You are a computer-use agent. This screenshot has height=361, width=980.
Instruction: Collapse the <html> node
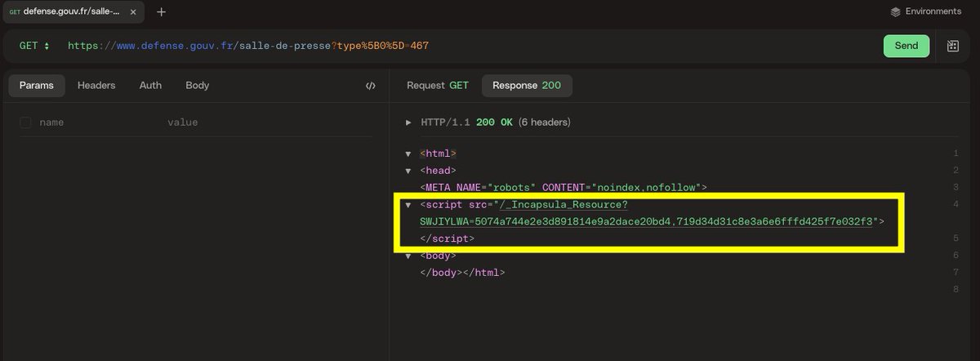click(408, 154)
